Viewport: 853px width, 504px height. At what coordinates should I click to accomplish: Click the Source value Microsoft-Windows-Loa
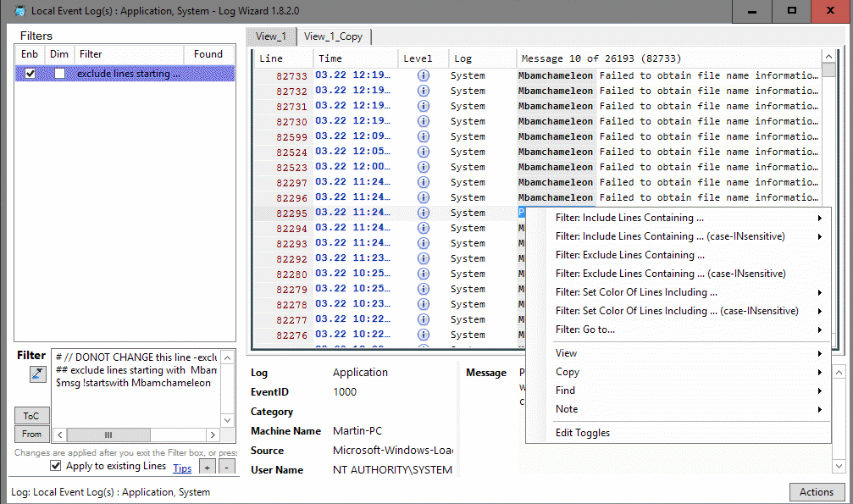pos(393,450)
